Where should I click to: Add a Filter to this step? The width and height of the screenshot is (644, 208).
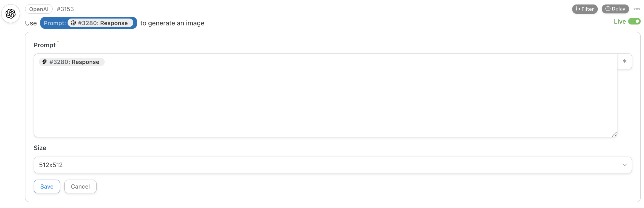(x=585, y=9)
